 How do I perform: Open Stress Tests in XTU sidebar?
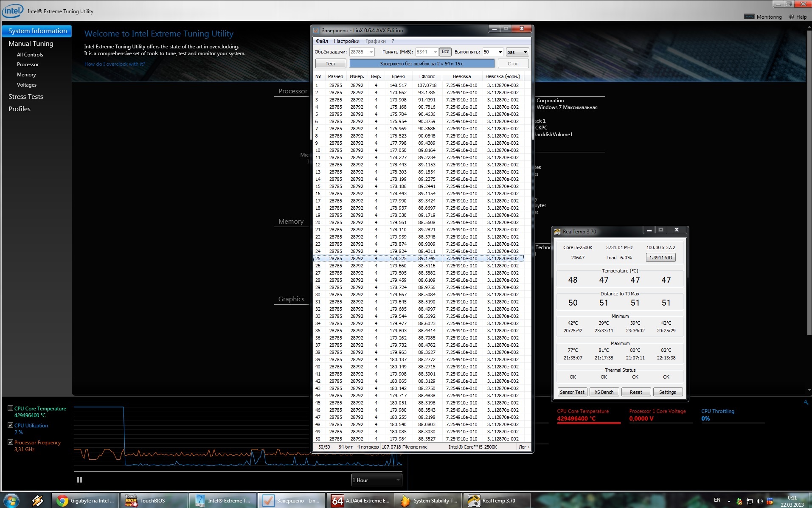click(26, 97)
